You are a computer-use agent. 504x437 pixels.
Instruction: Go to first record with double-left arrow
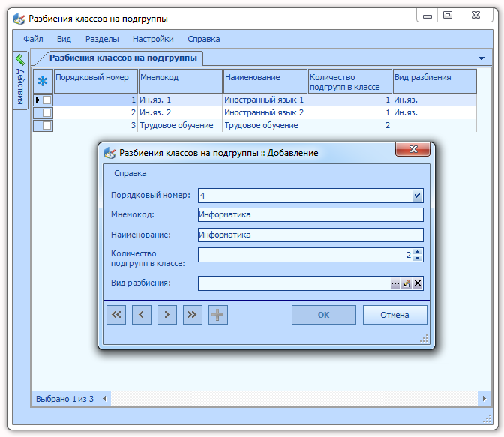116,315
